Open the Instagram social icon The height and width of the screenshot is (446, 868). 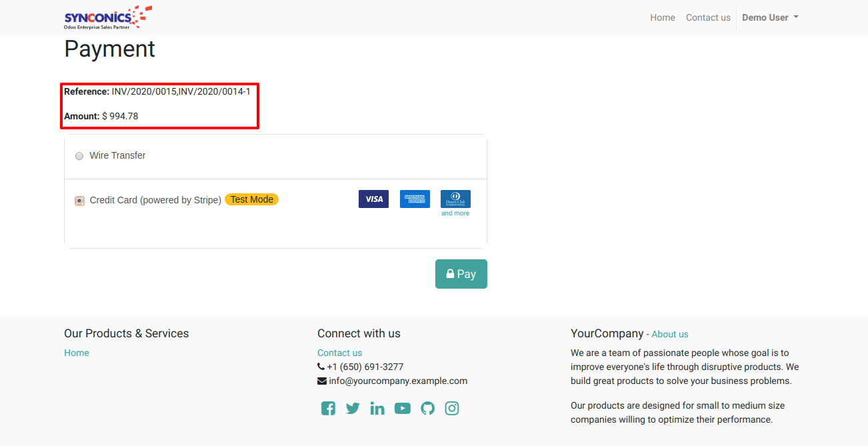click(452, 409)
